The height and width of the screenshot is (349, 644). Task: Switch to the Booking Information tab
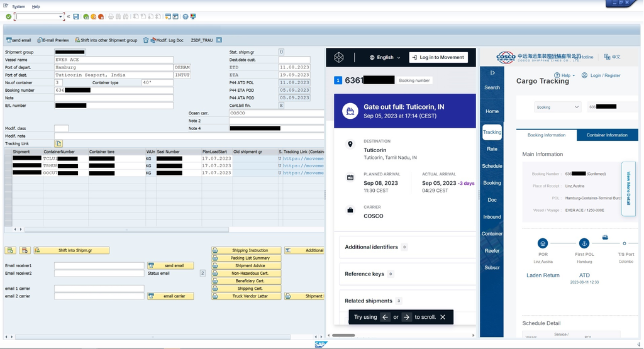point(547,135)
